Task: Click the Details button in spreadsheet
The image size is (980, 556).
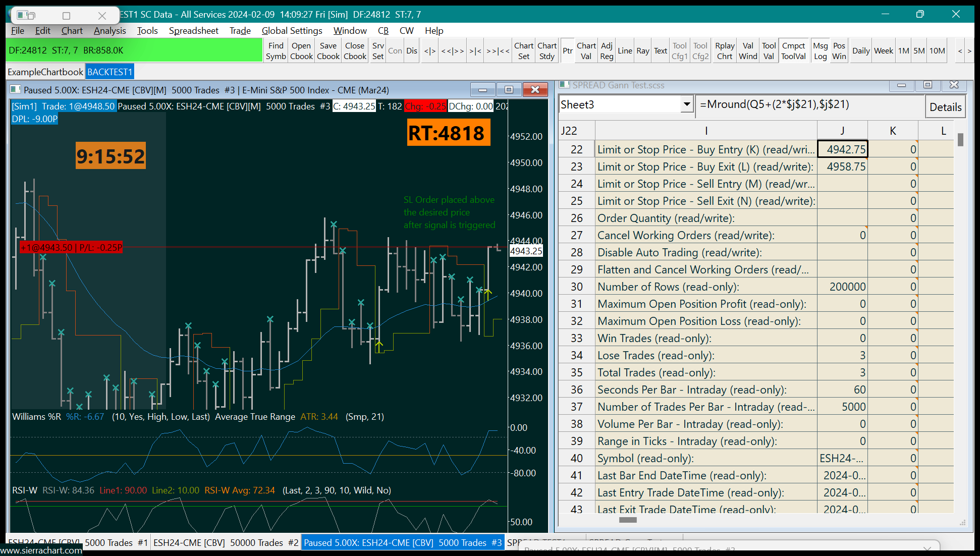Action: tap(945, 107)
